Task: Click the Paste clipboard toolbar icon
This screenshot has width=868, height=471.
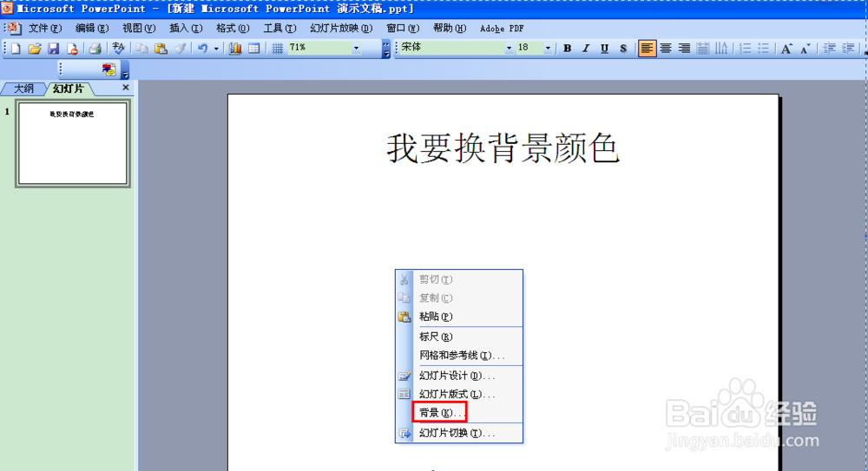Action: [x=161, y=49]
